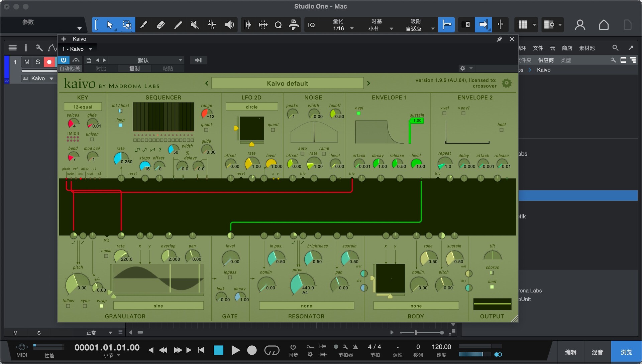Toggle Kaivo plugin power button
The width and height of the screenshot is (642, 364).
pos(64,60)
